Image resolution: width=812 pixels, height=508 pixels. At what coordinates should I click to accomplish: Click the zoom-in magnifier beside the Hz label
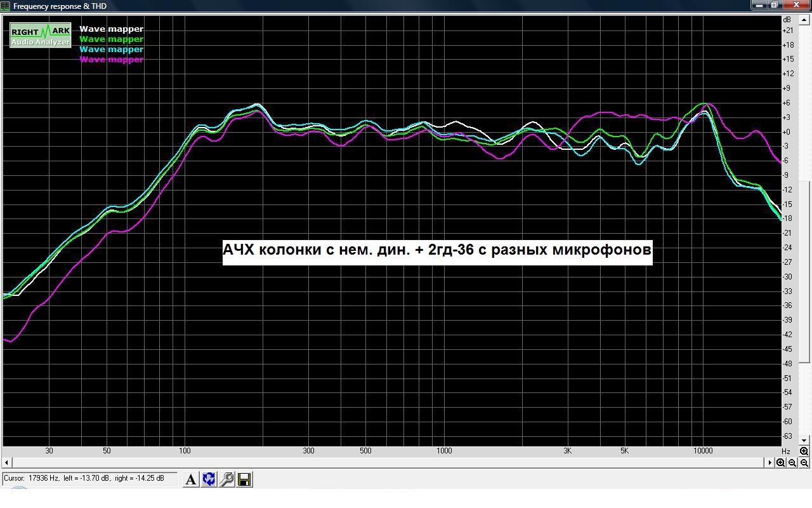click(804, 451)
